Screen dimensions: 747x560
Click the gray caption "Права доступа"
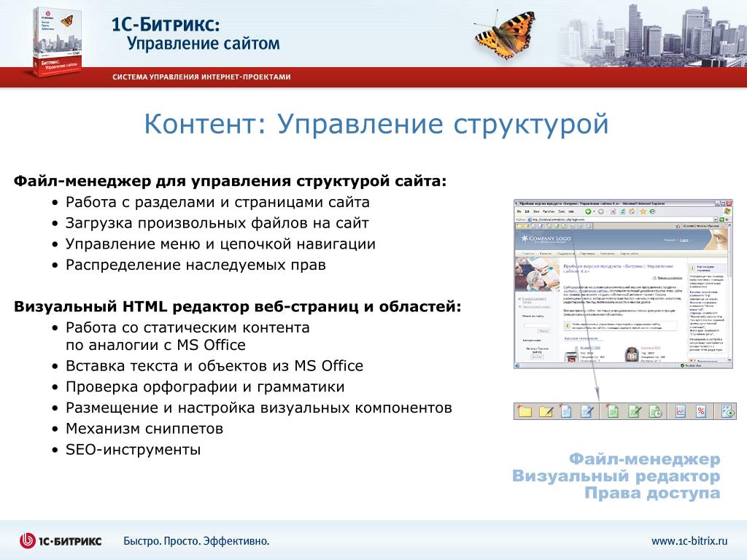coord(652,494)
